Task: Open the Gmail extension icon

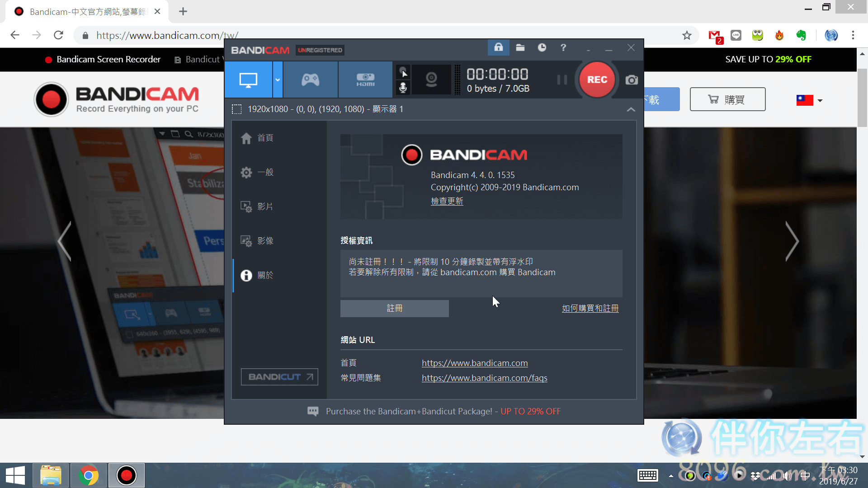Action: click(715, 35)
